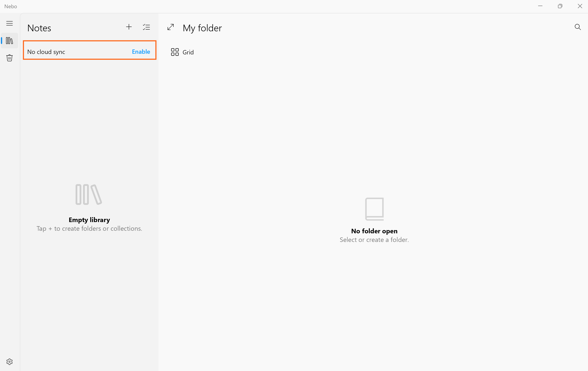Click the No cloud sync banner text
This screenshot has height=371, width=588.
(x=46, y=52)
